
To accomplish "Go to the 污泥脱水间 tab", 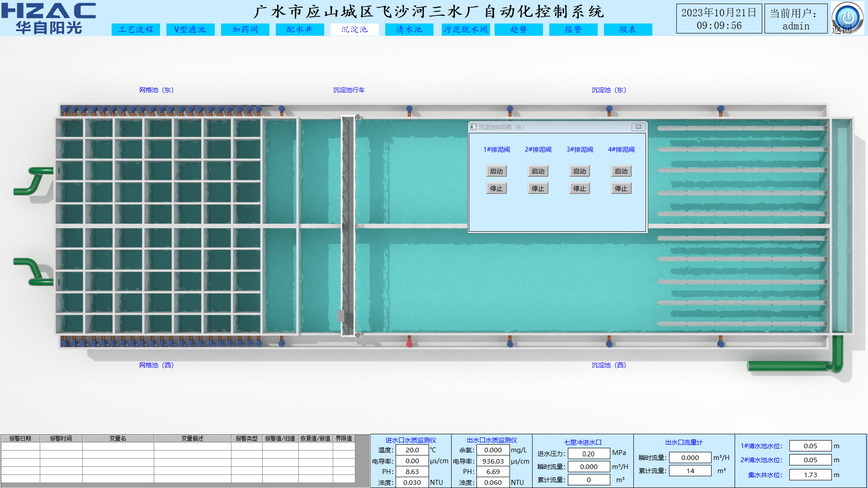I will click(466, 29).
